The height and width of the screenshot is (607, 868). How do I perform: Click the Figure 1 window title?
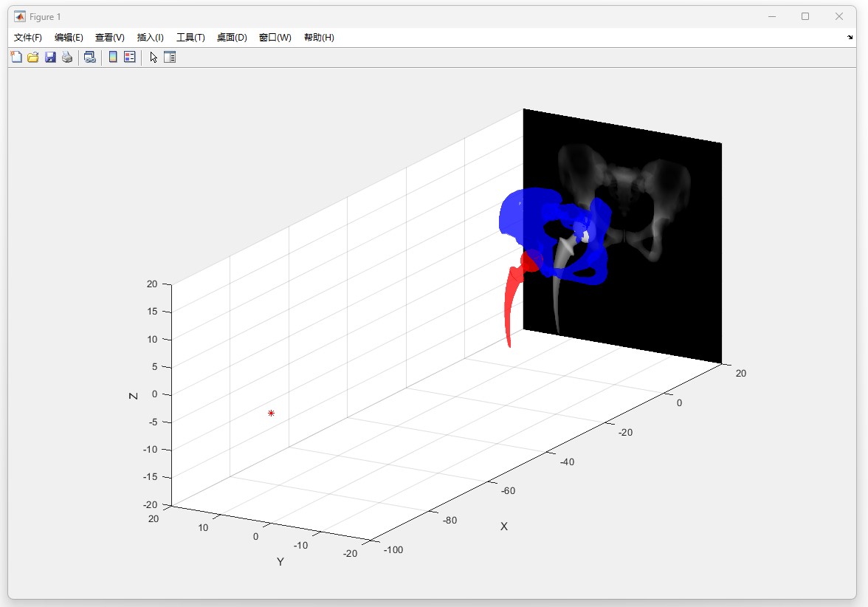[x=45, y=16]
